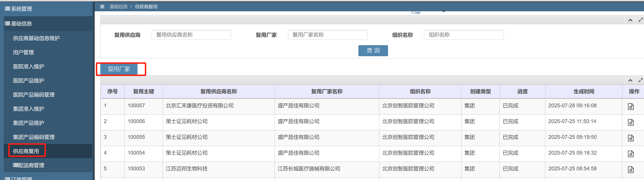Expand search panel to fullscreen
This screenshot has height=180, width=644.
pyautogui.click(x=640, y=20)
